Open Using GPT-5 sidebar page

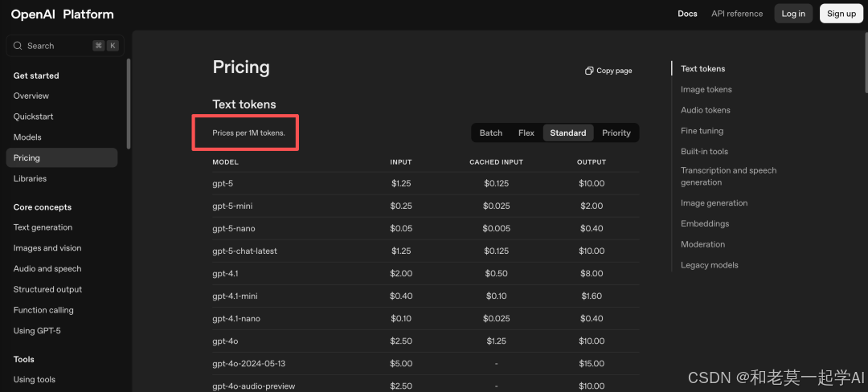click(x=37, y=331)
